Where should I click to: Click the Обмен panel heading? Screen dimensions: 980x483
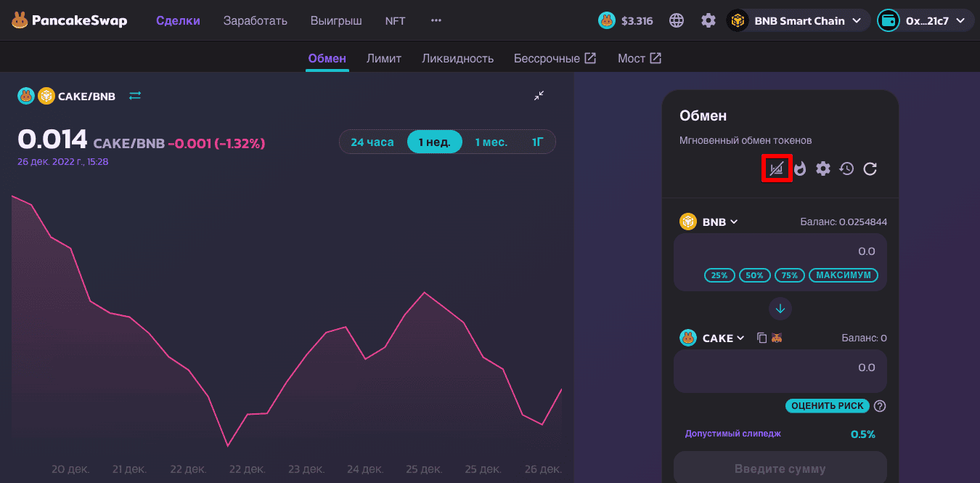(703, 115)
